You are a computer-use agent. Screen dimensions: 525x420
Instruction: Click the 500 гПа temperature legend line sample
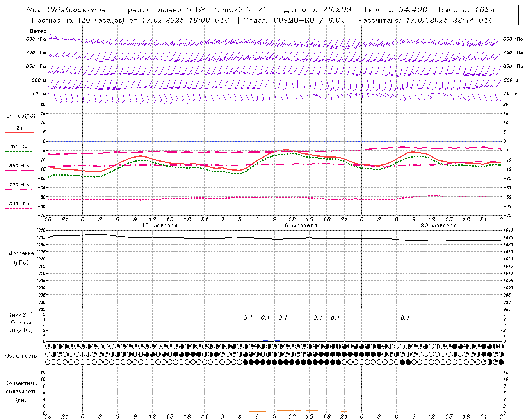click(18, 208)
